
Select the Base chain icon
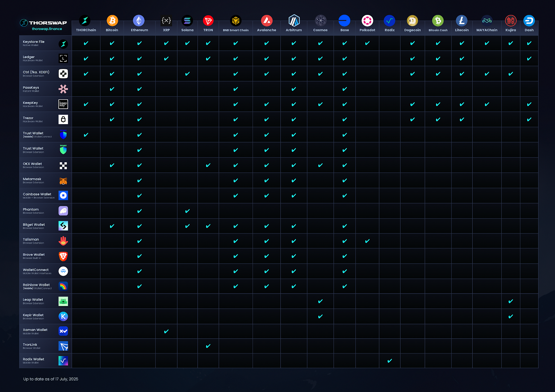point(344,21)
